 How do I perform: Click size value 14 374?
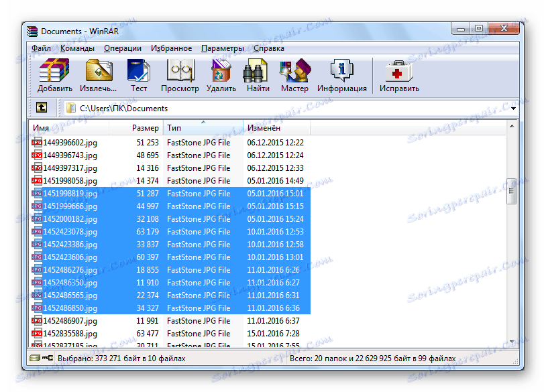(148, 180)
